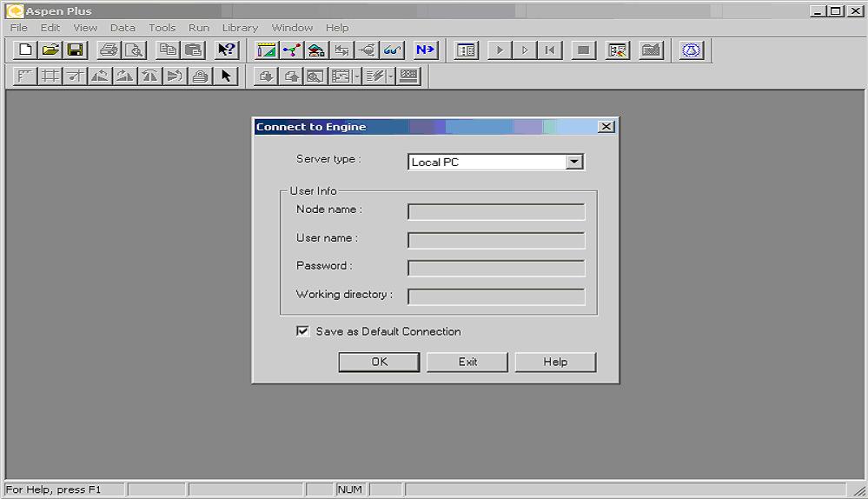Click the Copy toolbar icon
868x499 pixels.
[x=168, y=50]
